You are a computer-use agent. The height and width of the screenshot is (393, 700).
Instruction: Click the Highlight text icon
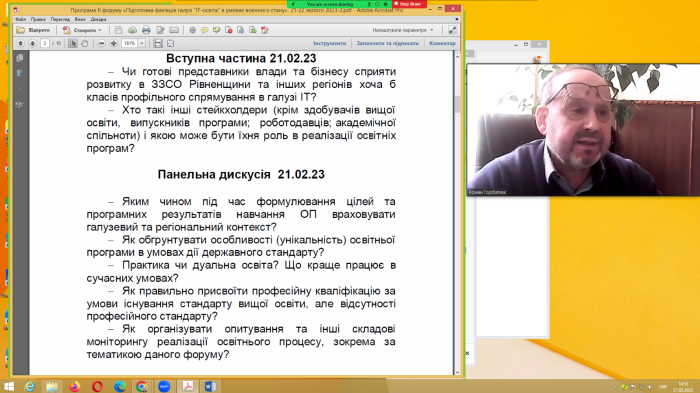click(x=217, y=30)
